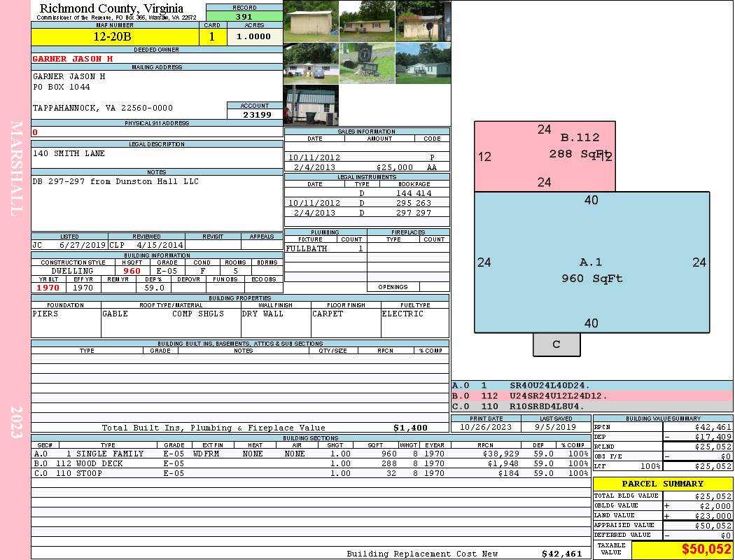Select gray sketch section C stoop
Viewport: 735px width, 560px height.
pyautogui.click(x=556, y=344)
